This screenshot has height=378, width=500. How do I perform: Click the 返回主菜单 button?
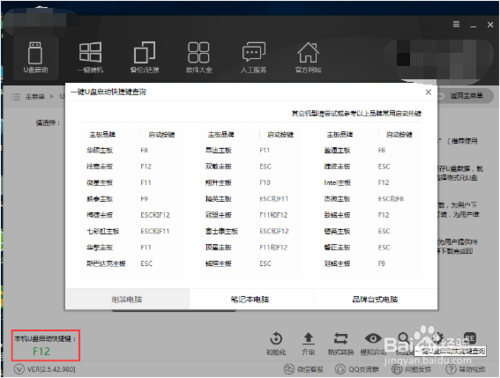(x=465, y=96)
